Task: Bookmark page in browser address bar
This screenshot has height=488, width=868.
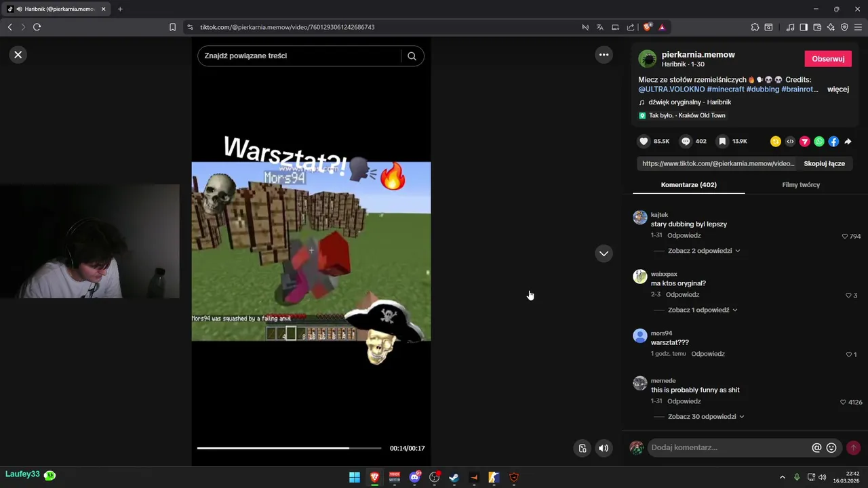Action: point(172,27)
